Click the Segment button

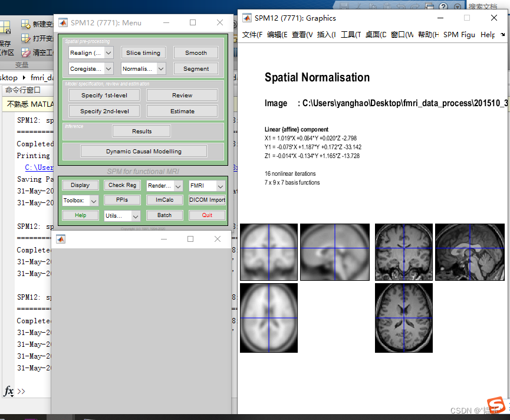coord(195,68)
